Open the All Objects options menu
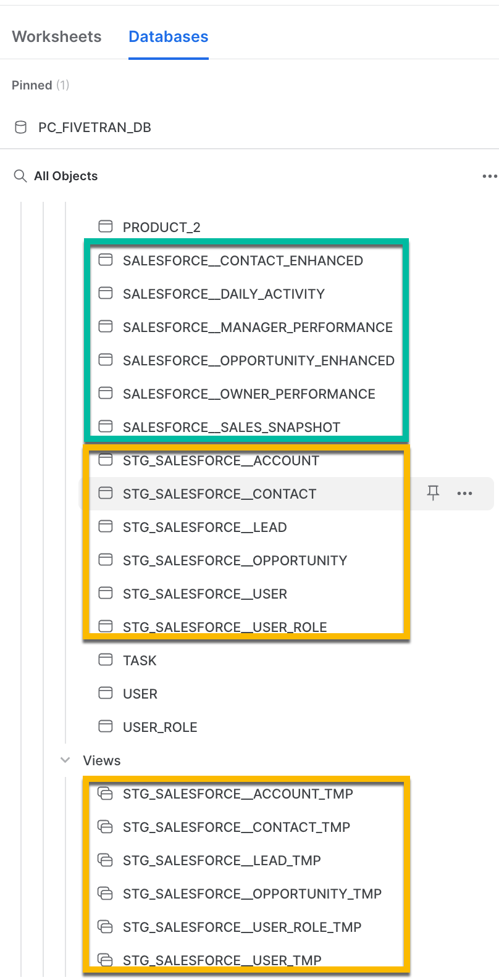The width and height of the screenshot is (499, 980). 489,176
